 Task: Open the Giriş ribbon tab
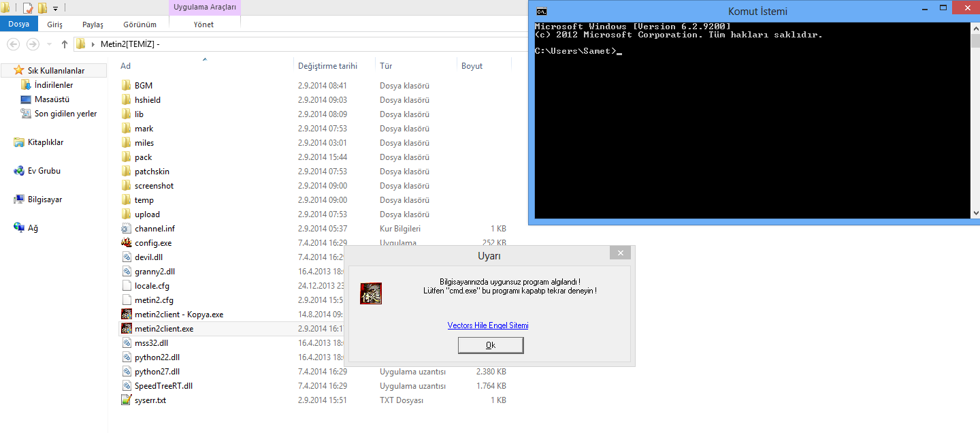[55, 25]
